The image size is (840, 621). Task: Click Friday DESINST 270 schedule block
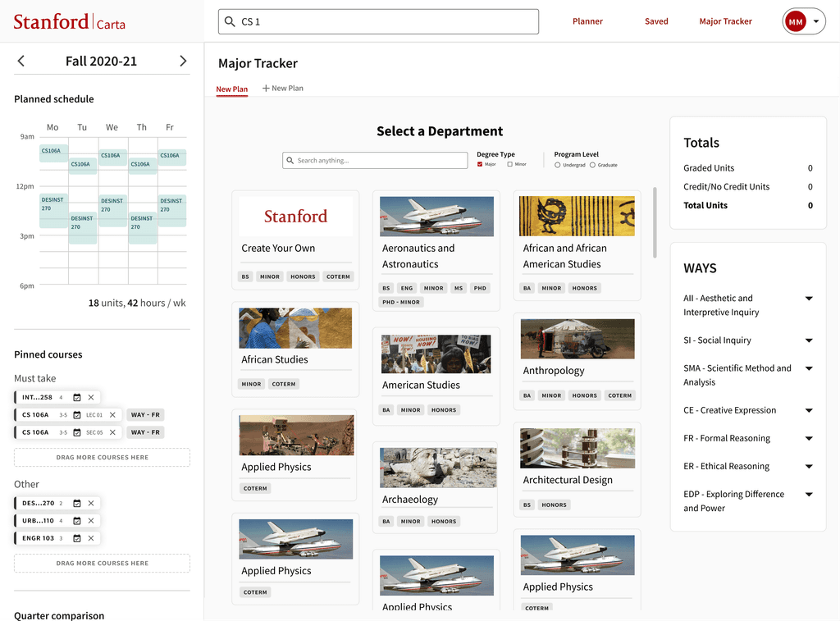pyautogui.click(x=172, y=210)
